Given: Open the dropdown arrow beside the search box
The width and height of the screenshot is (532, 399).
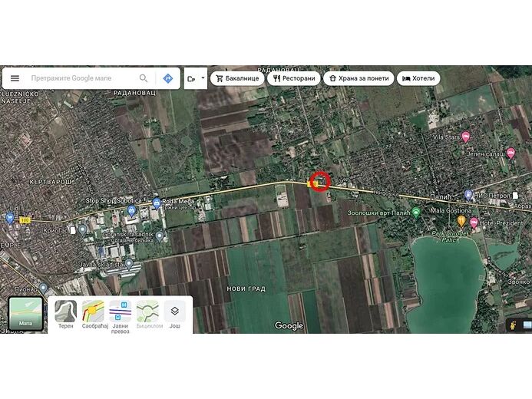Looking at the screenshot, I should point(203,78).
